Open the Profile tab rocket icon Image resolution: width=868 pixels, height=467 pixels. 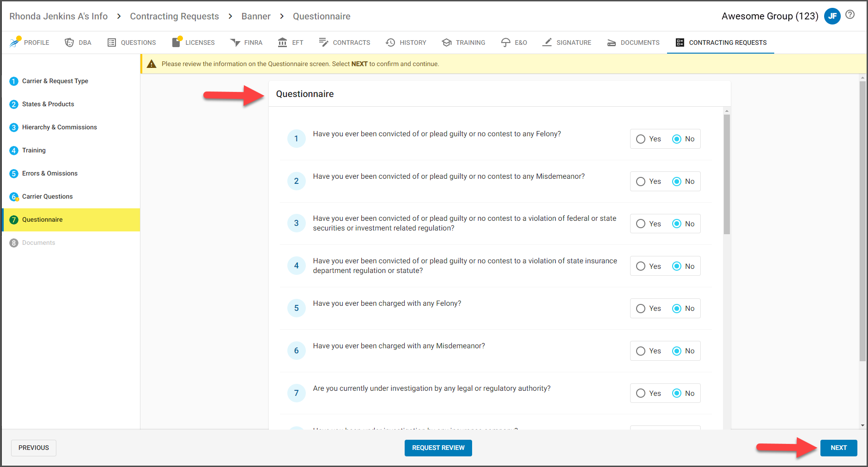pos(15,42)
